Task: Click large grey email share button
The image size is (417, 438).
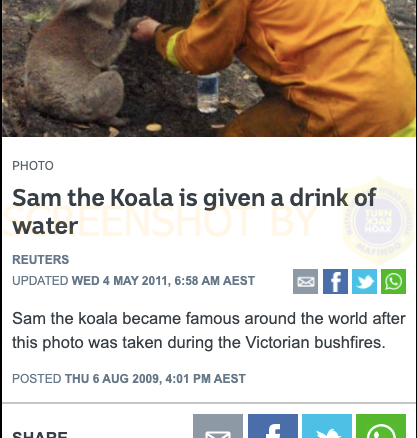Action: pyautogui.click(x=218, y=426)
